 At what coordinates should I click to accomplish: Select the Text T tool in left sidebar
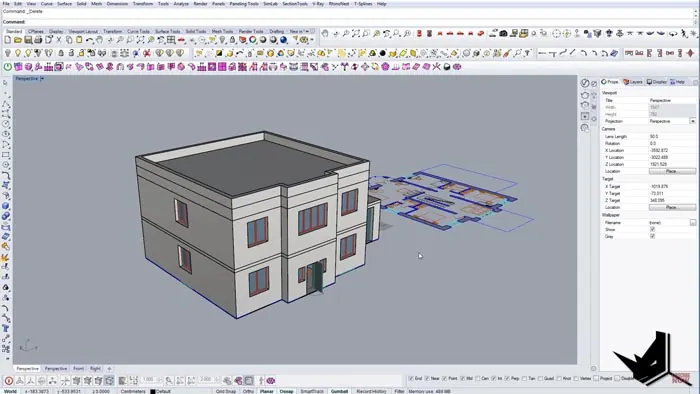(x=5, y=329)
